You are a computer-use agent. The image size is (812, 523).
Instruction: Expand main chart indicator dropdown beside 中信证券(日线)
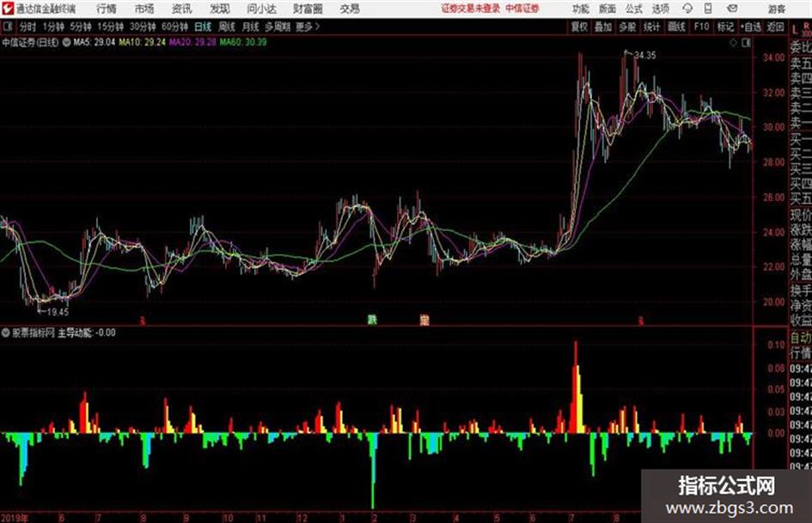(x=66, y=42)
